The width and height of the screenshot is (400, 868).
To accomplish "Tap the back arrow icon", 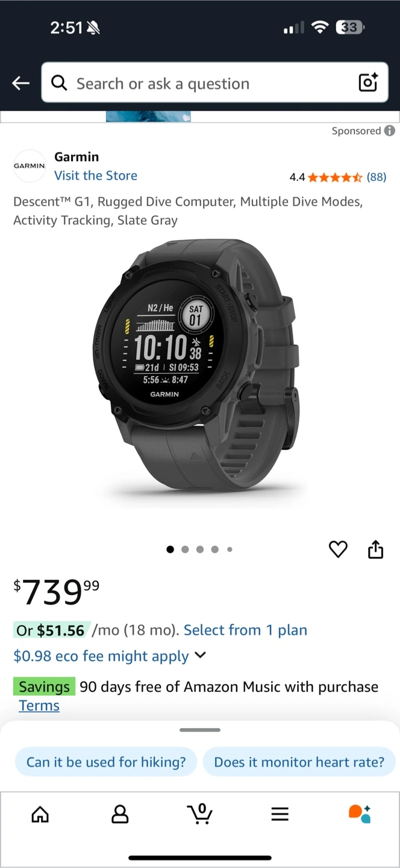I will (x=21, y=83).
